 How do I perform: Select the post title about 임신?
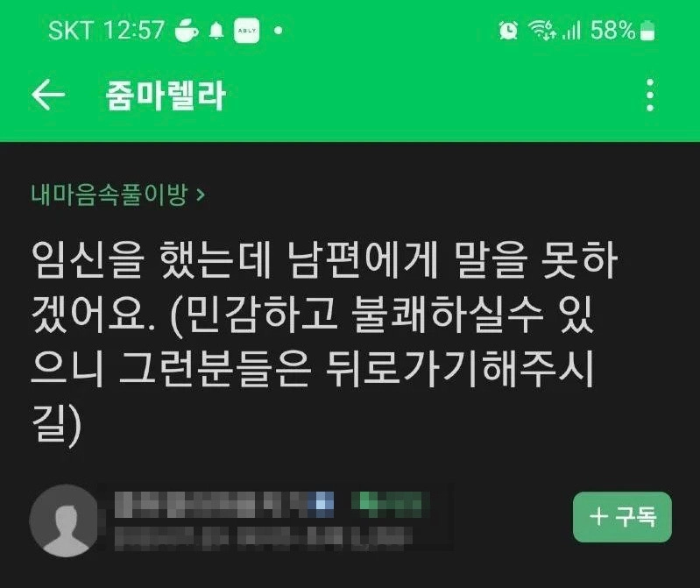click(x=324, y=341)
